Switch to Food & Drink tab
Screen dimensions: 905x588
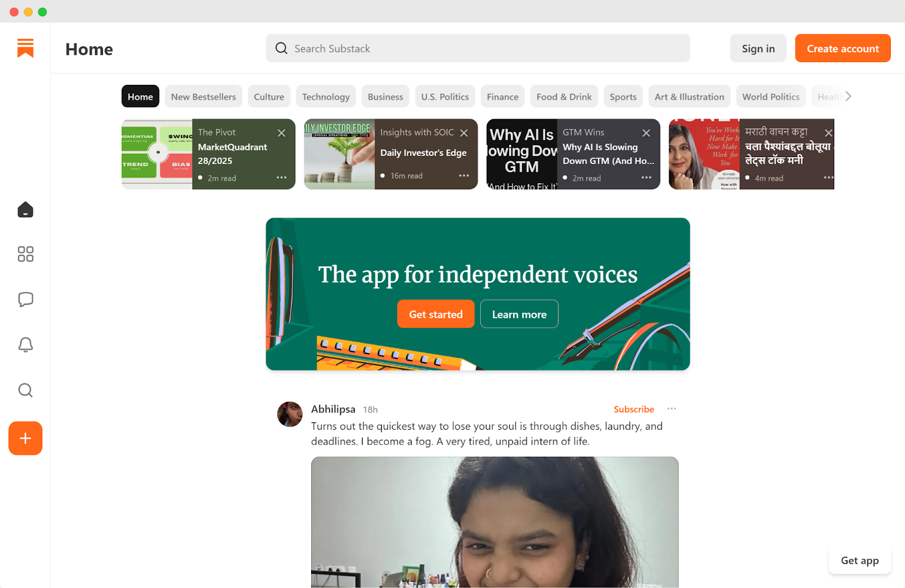(564, 96)
